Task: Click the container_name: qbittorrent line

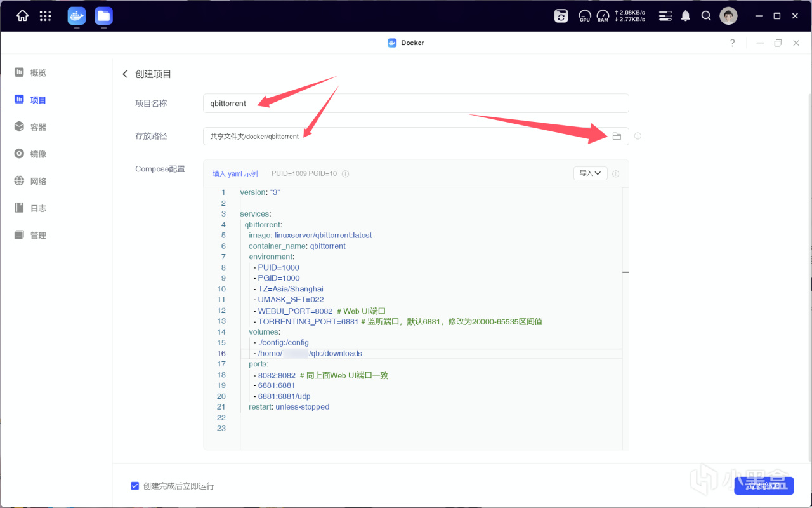Action: [x=297, y=246]
